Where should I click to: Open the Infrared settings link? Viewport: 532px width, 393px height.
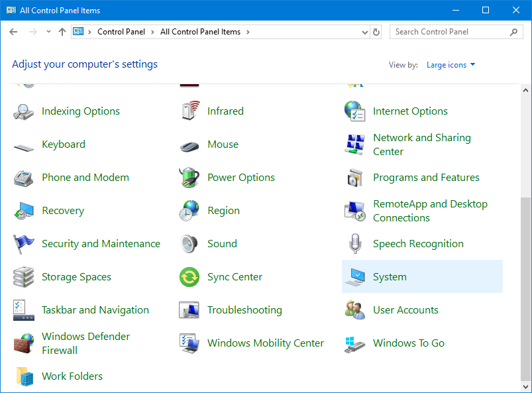point(226,111)
